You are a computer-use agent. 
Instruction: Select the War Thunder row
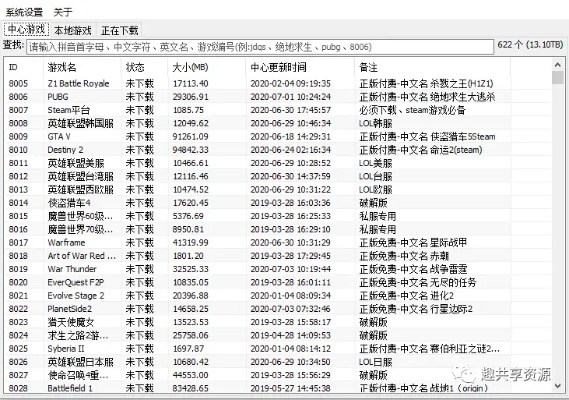coord(278,269)
